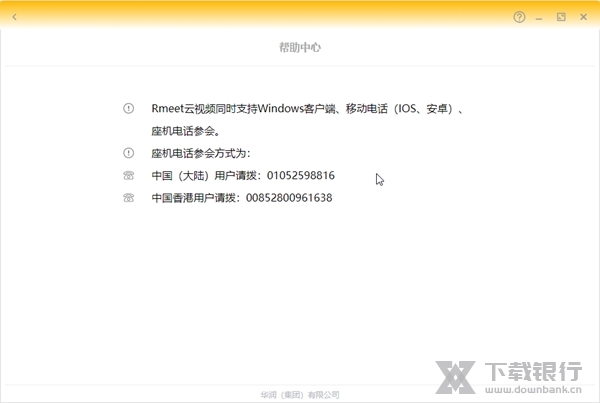Viewport: 600px width, 403px height.
Task: Click the info icon beside Rmeet云视频 text
Action: [x=129, y=108]
